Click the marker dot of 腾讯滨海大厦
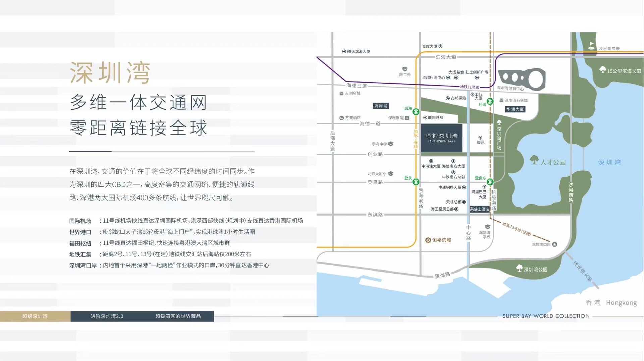Image resolution: width=644 pixels, height=361 pixels. pos(344,51)
